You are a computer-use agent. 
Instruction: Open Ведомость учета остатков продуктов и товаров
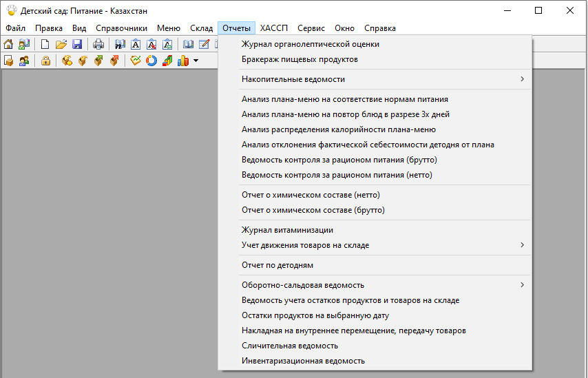(x=375, y=300)
